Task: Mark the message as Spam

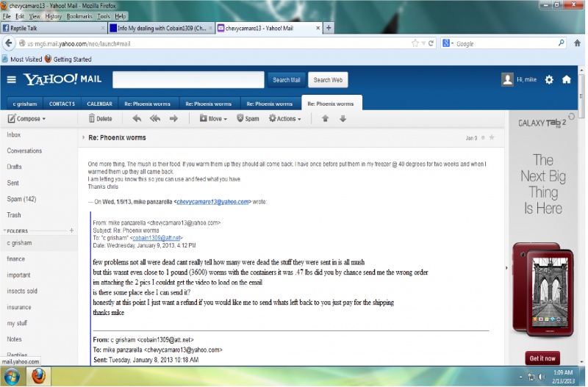Action: tap(248, 119)
